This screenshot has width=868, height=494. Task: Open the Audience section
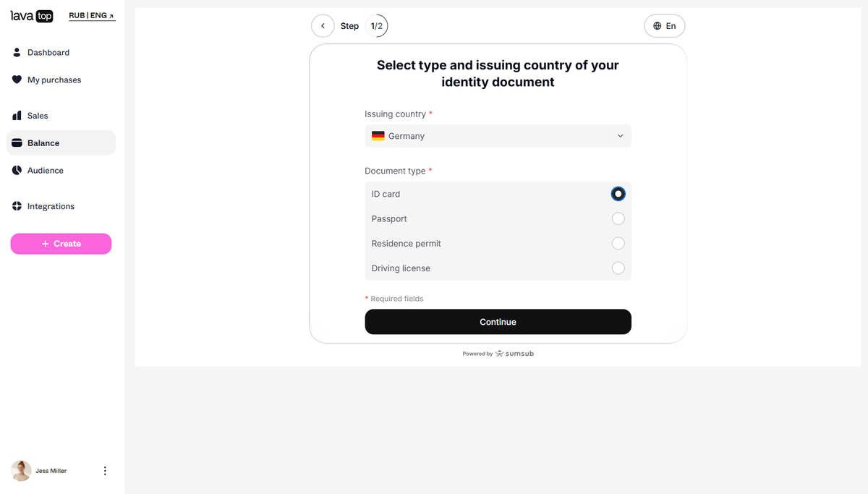[61, 171]
